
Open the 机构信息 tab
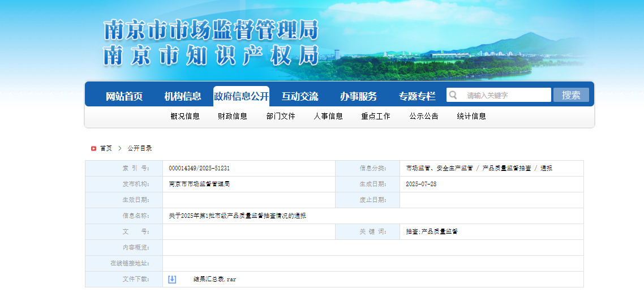coord(183,97)
